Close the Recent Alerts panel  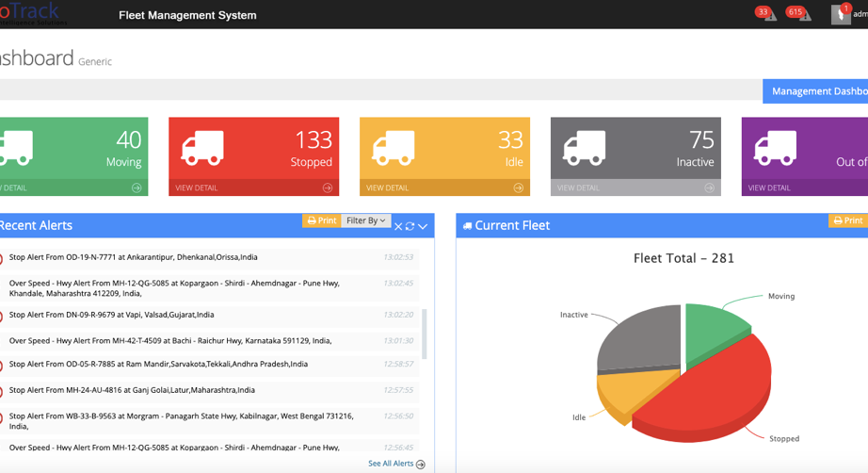(398, 226)
